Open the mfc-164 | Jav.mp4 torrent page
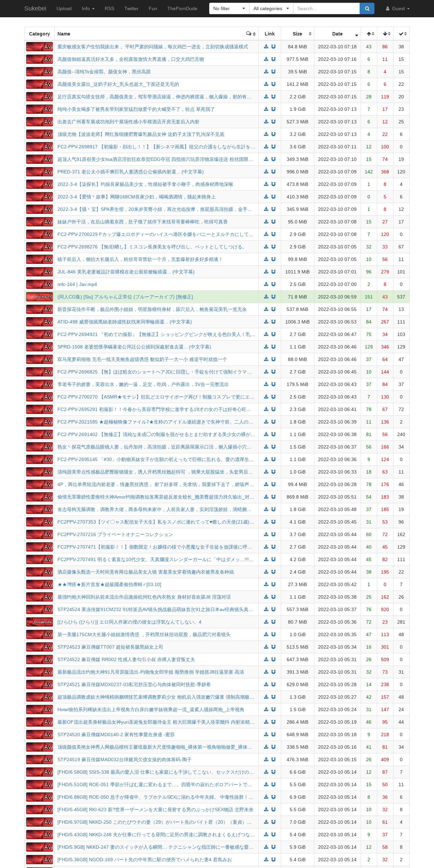The width and height of the screenshot is (434, 868). tap(77, 284)
